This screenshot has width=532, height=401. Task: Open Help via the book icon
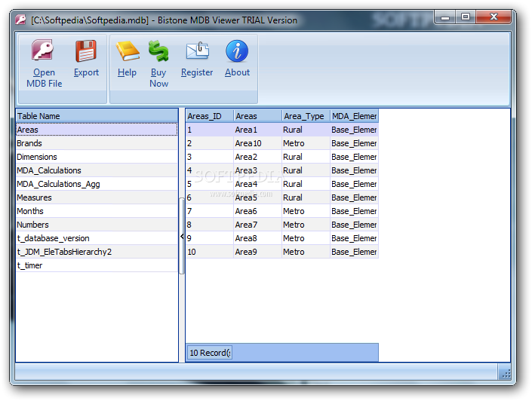(x=128, y=51)
